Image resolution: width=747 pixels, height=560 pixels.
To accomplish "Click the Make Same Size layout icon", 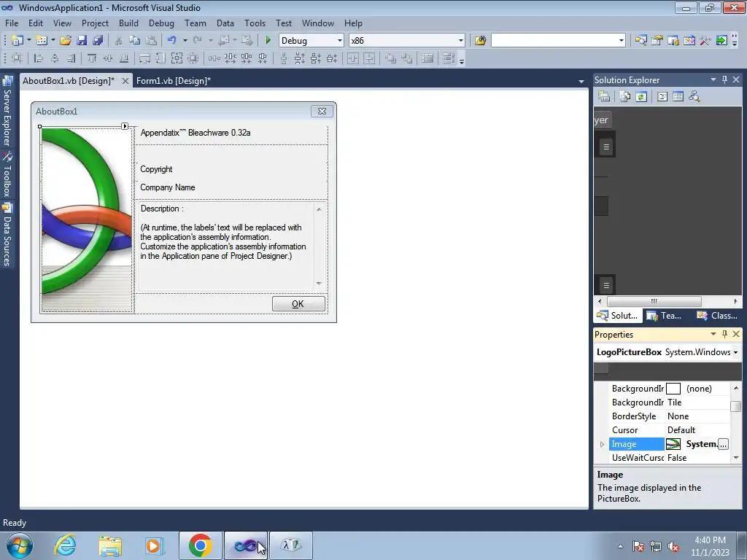I will pos(177,58).
